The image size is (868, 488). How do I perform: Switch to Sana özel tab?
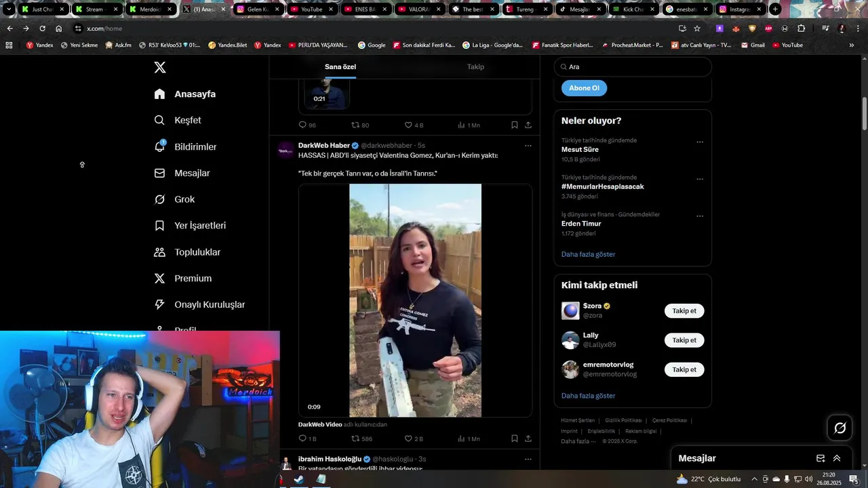pos(340,66)
